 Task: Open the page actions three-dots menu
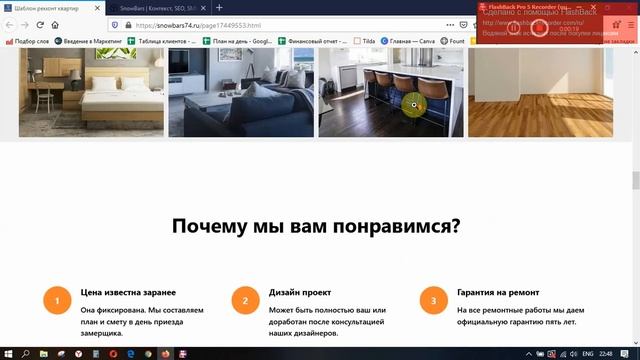coord(450,25)
